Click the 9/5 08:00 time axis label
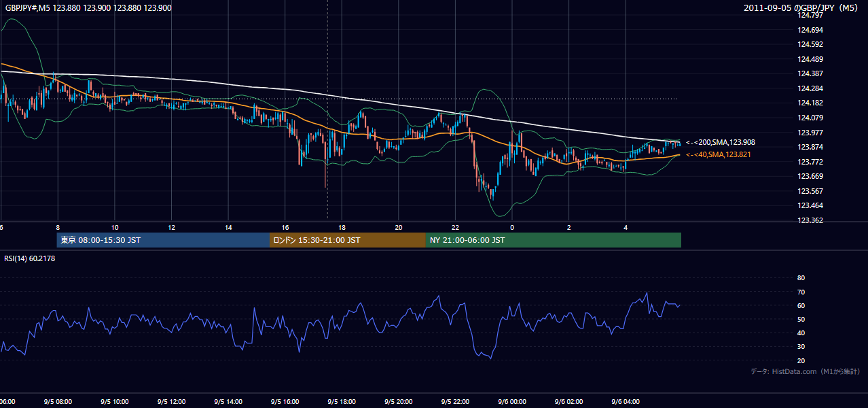The width and height of the screenshot is (868, 408). [x=58, y=402]
